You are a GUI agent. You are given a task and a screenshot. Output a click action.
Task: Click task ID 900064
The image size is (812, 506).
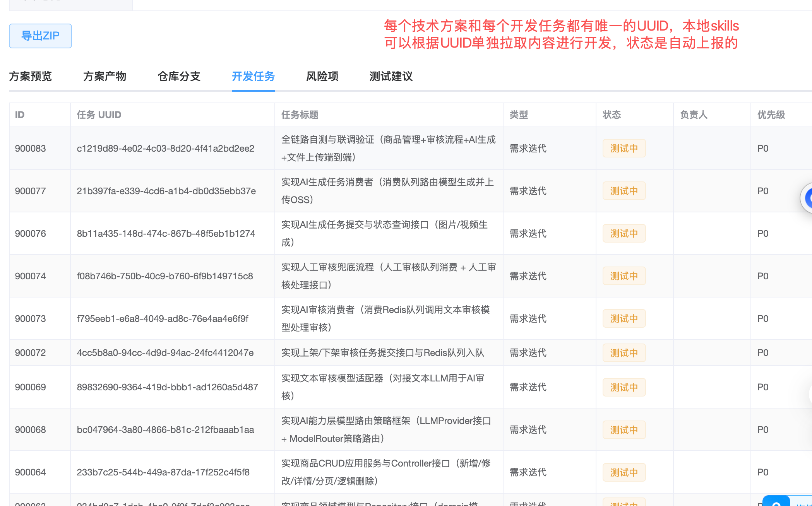click(31, 472)
